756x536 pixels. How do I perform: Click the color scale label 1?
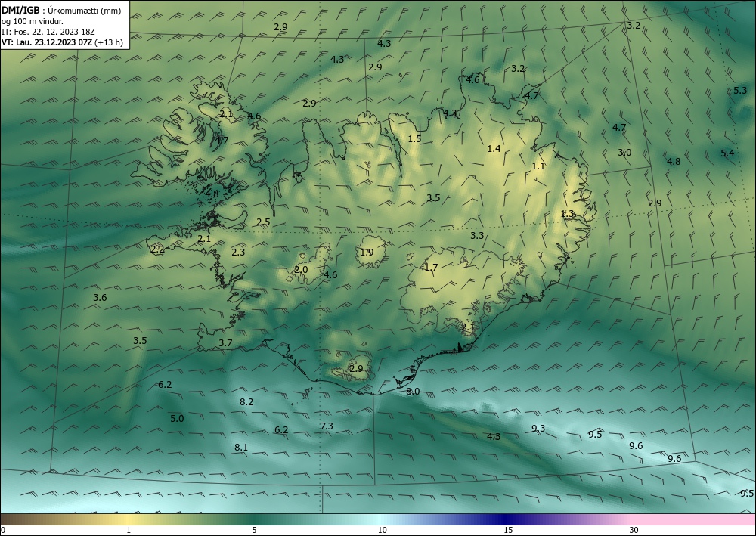point(129,530)
